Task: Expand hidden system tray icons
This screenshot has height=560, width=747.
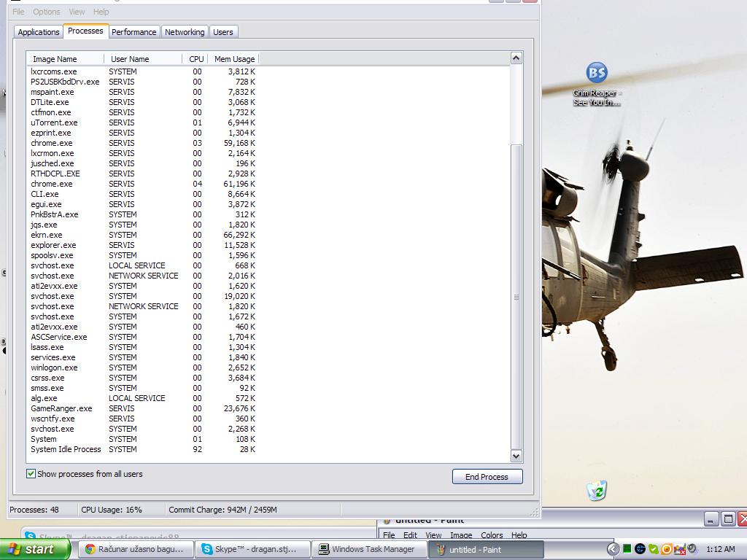Action: pyautogui.click(x=613, y=549)
